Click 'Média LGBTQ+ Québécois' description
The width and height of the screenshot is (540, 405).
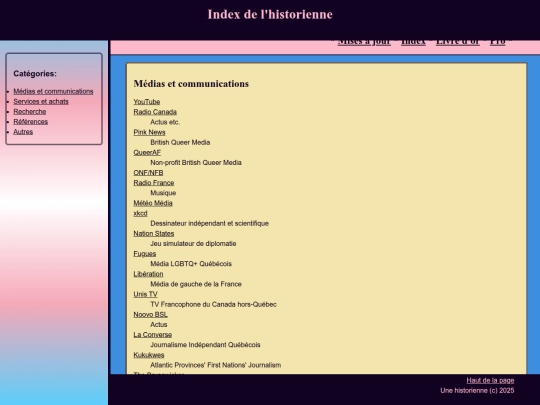(191, 264)
